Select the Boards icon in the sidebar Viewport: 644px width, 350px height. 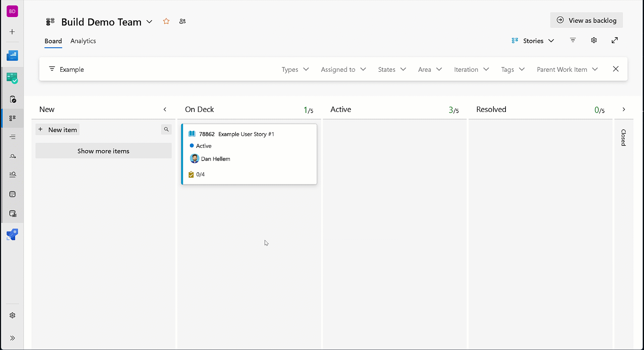[x=12, y=118]
